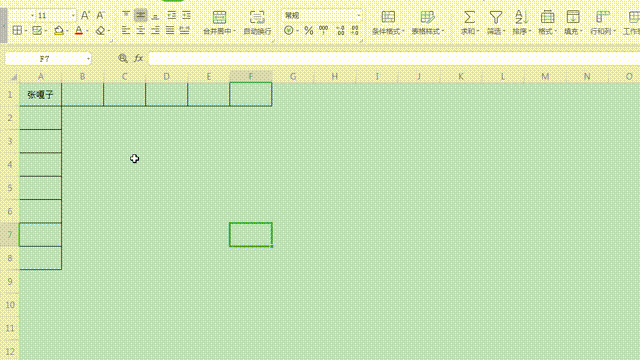640x360 pixels.
Task: Select bordered cell F1
Action: coord(251,95)
